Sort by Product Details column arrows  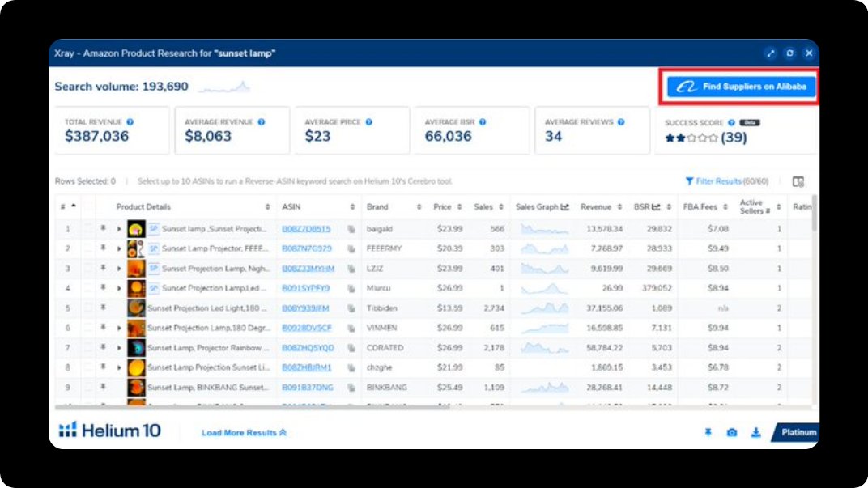(267, 207)
